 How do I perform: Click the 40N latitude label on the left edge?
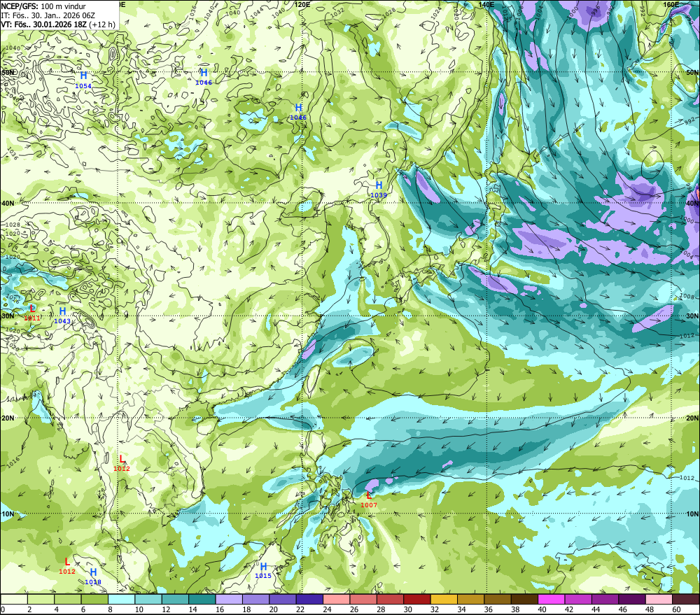click(7, 203)
